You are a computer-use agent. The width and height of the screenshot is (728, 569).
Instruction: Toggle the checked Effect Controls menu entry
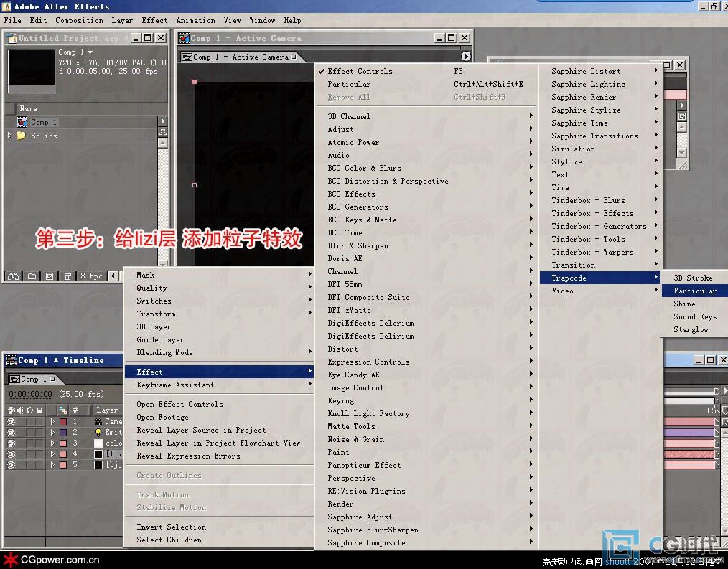(x=426, y=71)
